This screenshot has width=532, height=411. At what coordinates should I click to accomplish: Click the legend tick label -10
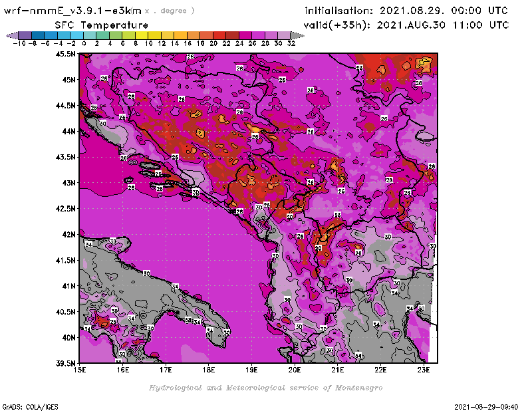coord(19,43)
